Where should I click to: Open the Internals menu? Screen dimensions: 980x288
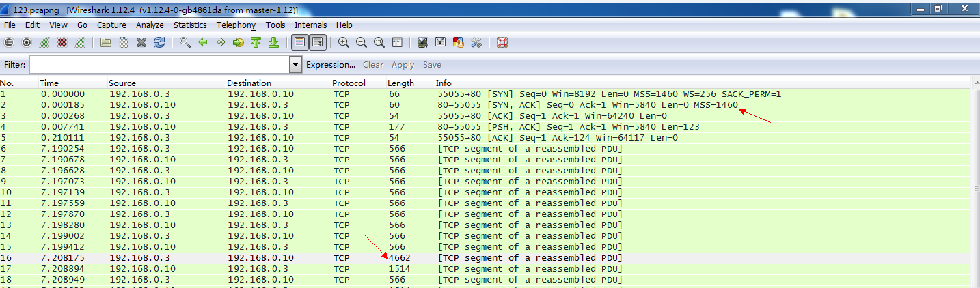311,25
